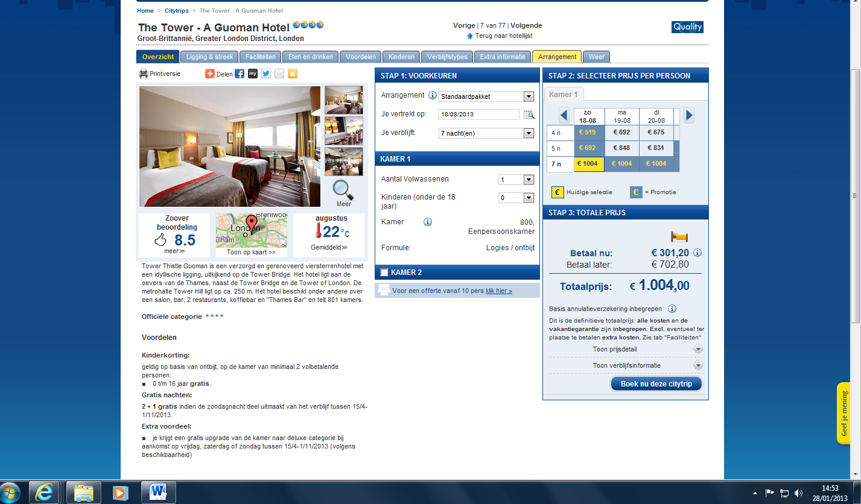
Task: Click the departure date input field
Action: (x=478, y=115)
